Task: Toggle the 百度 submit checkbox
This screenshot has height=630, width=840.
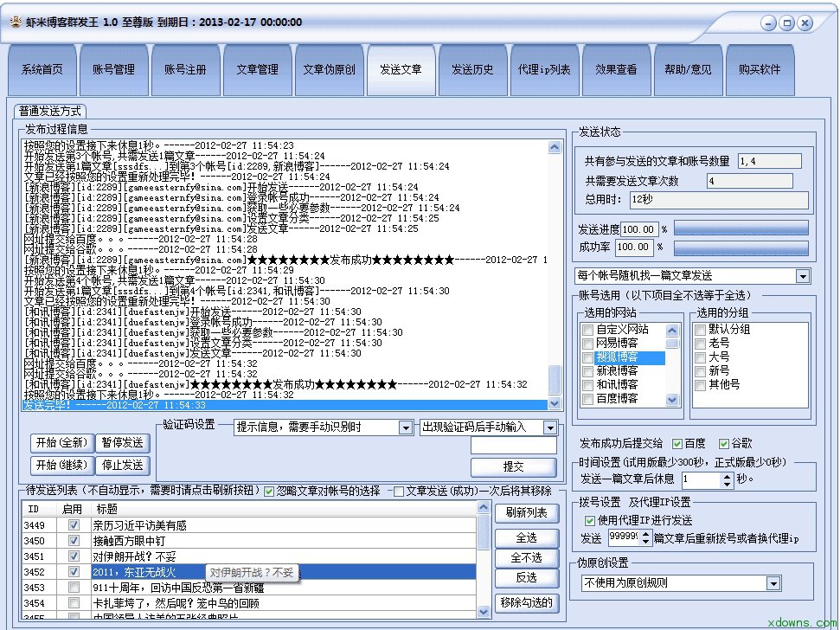Action: tap(677, 444)
